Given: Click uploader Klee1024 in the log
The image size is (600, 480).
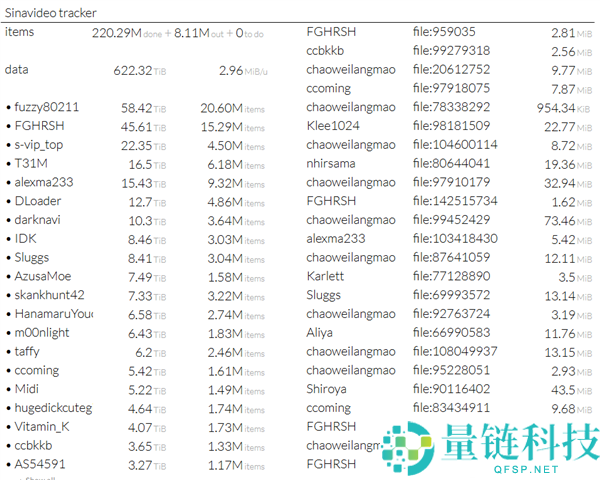Looking at the screenshot, I should 333,126.
